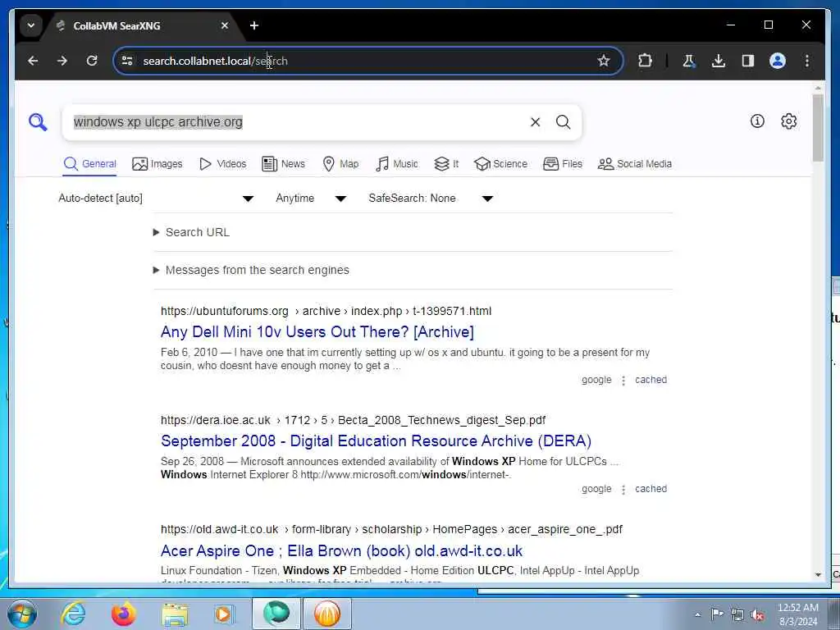Switch to the Files tab
This screenshot has width=840, height=630.
[x=563, y=164]
